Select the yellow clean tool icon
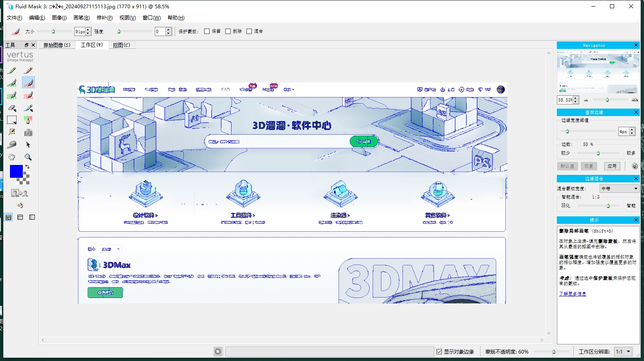 [12, 132]
